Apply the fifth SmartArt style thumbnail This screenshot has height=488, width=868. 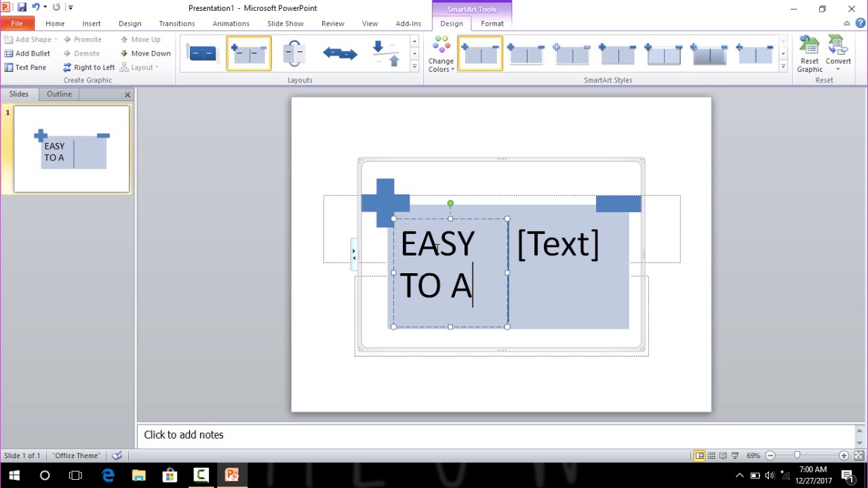point(663,53)
